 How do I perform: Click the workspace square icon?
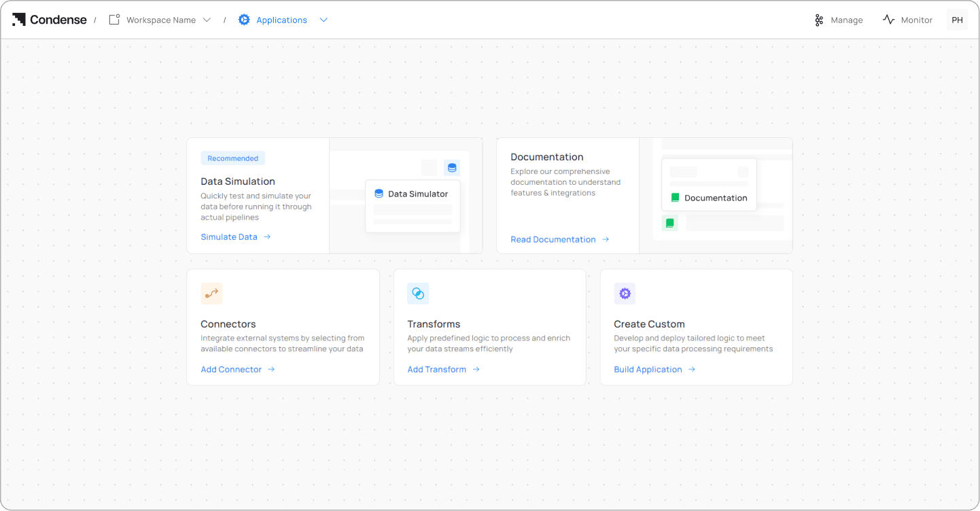pyautogui.click(x=114, y=20)
